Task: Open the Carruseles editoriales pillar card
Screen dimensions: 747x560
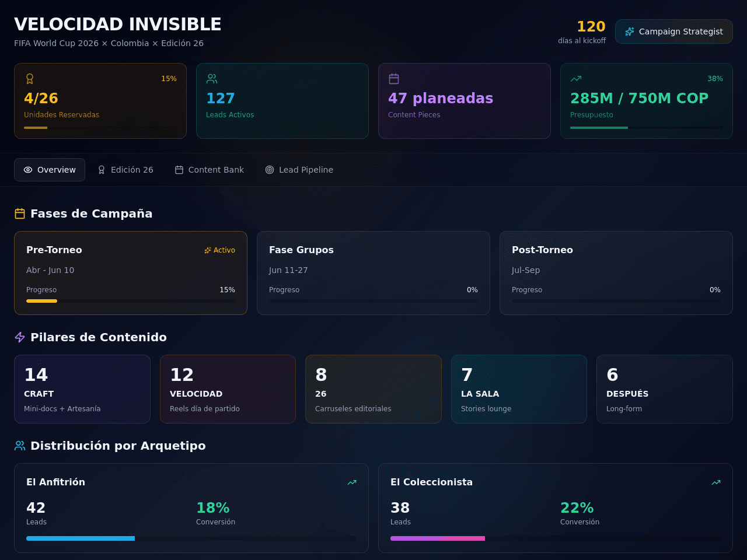Action: pyautogui.click(x=373, y=389)
